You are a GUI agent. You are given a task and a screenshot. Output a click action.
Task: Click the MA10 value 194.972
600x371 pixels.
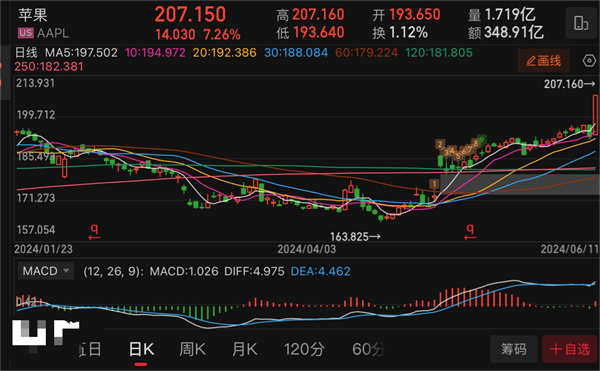(x=155, y=52)
